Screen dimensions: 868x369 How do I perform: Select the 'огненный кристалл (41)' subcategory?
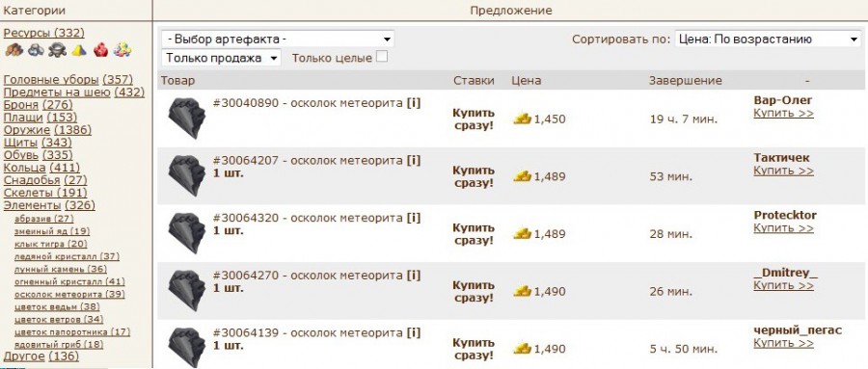(69, 281)
